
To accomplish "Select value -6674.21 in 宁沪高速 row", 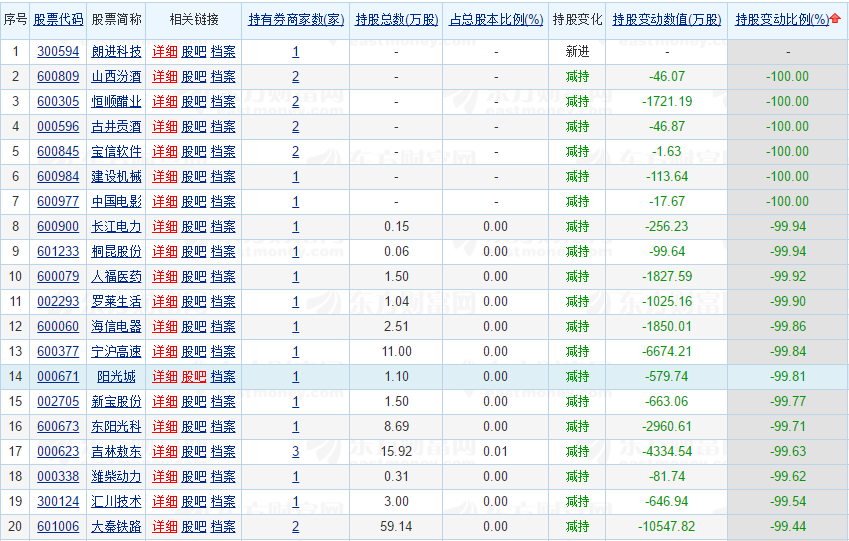I will (667, 351).
